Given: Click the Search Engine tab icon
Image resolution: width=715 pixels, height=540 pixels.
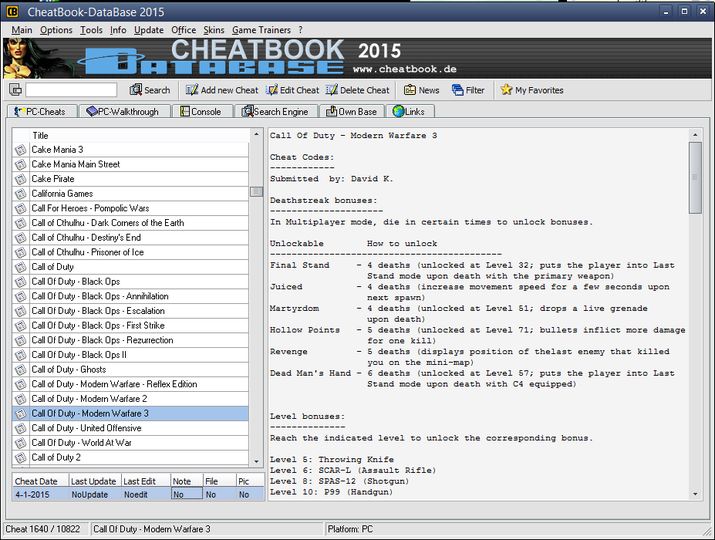Looking at the screenshot, I should tap(247, 111).
